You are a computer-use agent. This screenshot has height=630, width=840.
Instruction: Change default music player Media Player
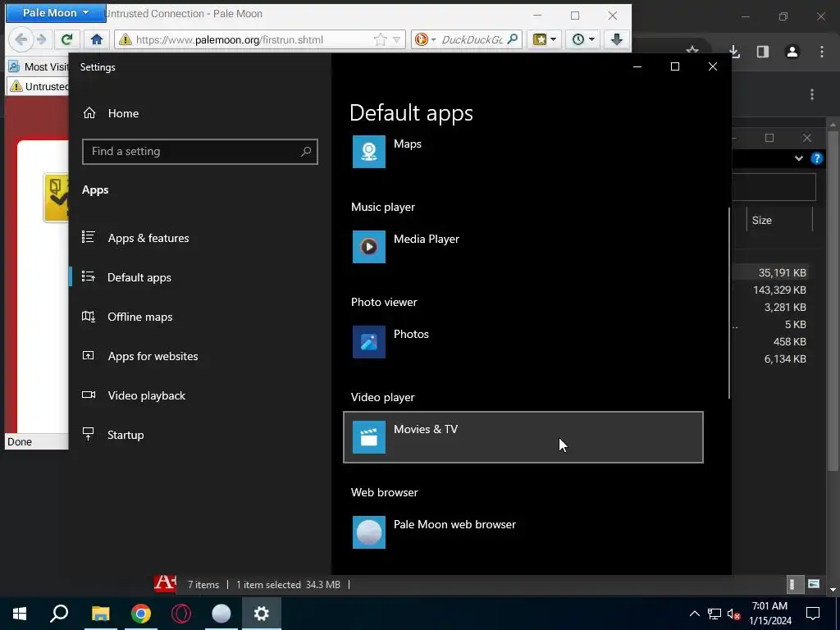coord(523,247)
